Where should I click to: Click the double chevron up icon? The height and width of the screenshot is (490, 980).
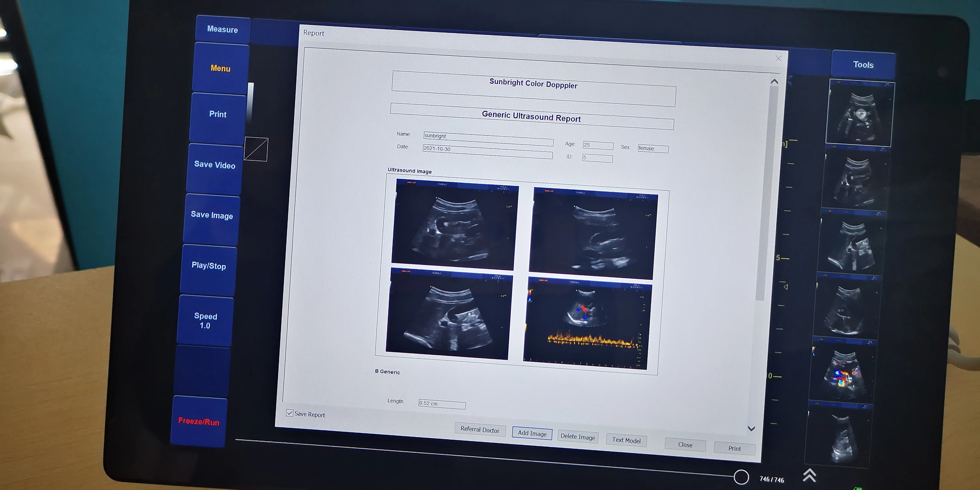click(809, 475)
